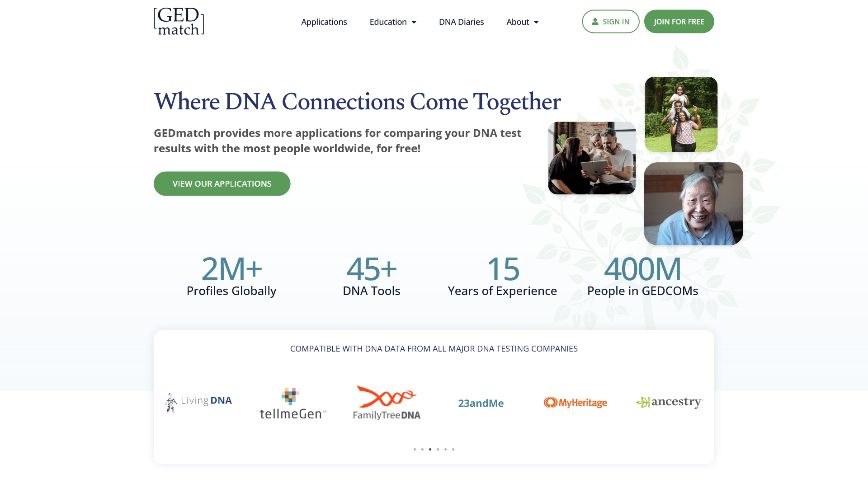The width and height of the screenshot is (868, 488).
Task: Open the Applications menu item
Action: tap(324, 22)
